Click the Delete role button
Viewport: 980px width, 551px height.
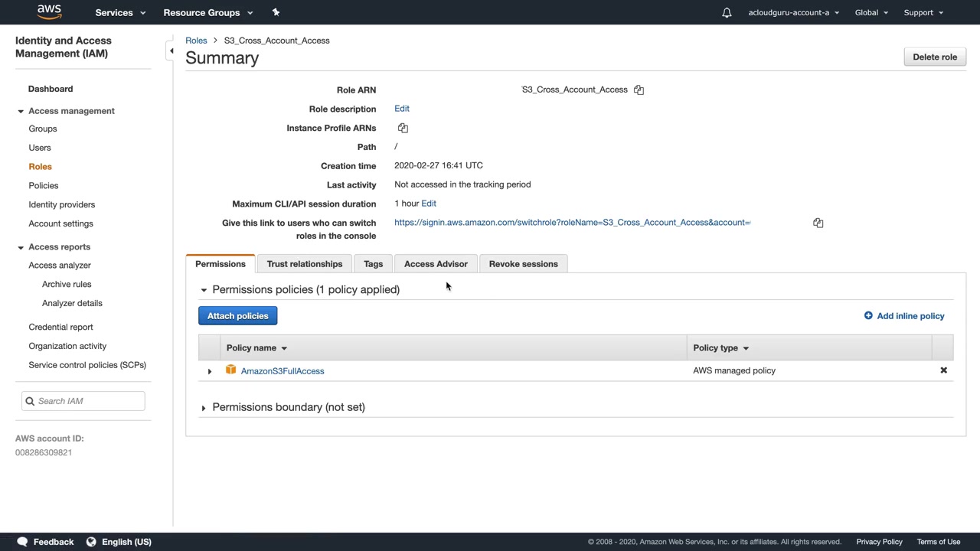[934, 57]
